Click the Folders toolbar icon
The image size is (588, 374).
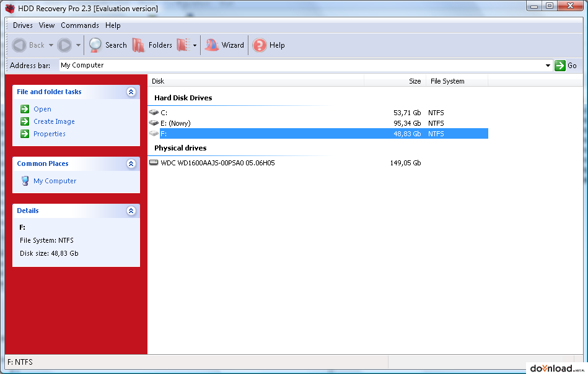tap(138, 45)
